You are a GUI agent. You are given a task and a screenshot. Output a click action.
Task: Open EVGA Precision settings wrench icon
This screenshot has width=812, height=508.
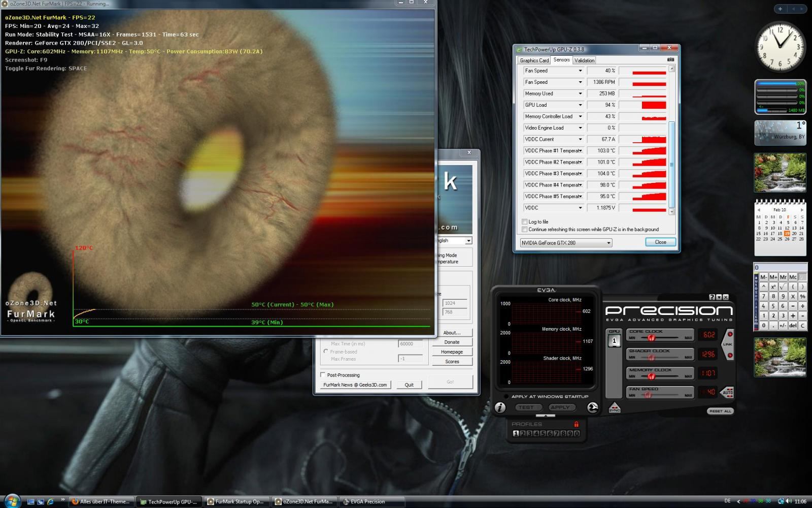pos(592,407)
